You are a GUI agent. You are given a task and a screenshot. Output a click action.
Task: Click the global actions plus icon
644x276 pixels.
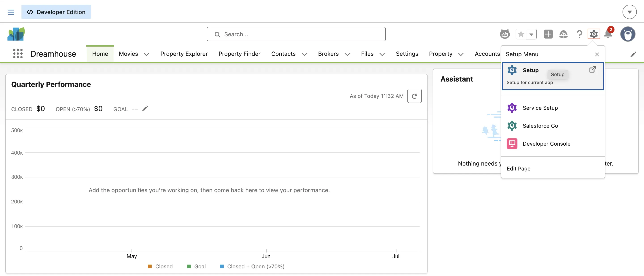[548, 34]
